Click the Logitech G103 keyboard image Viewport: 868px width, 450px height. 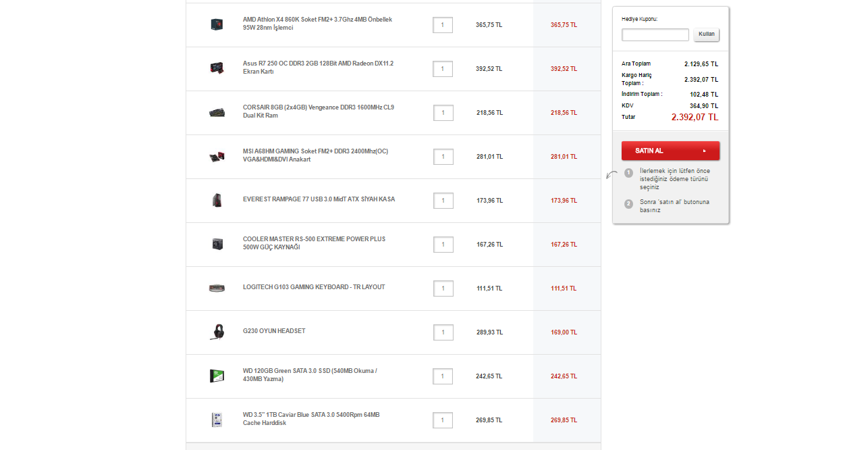click(x=217, y=288)
